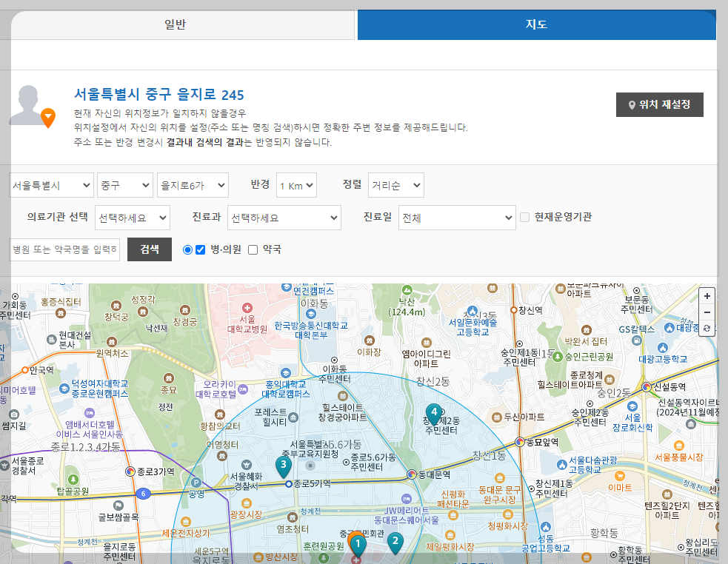Click the 엠아이디그린 아파트 map label
The width and height of the screenshot is (728, 564).
427,358
